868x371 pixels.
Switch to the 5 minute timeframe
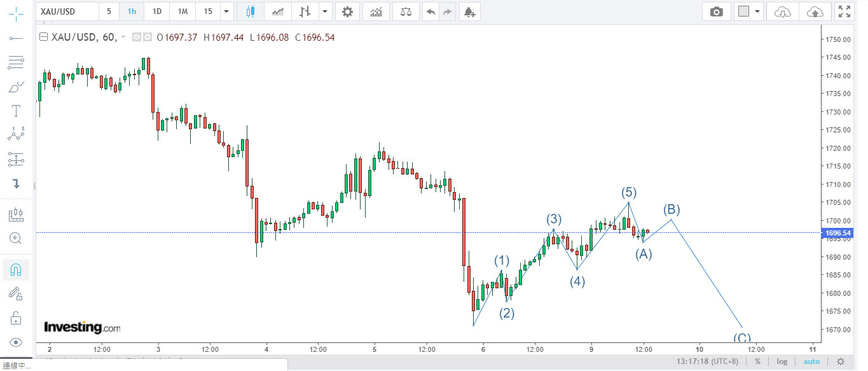[x=109, y=11]
